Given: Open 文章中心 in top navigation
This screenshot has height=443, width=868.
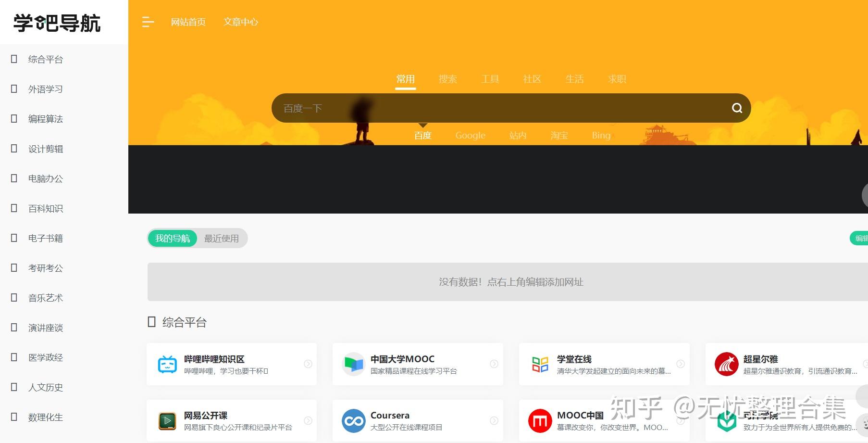Looking at the screenshot, I should tap(241, 22).
